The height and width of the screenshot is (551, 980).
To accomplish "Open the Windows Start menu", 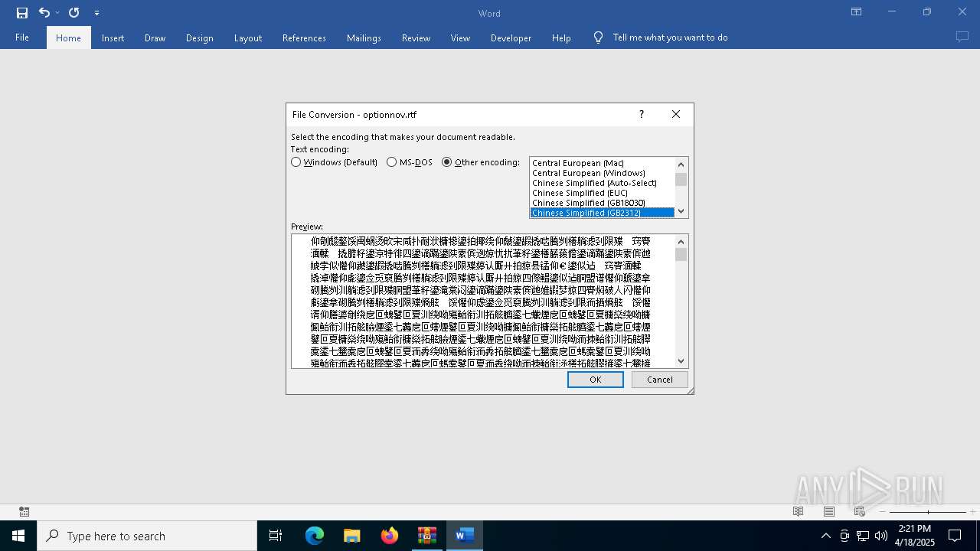I will [x=18, y=536].
